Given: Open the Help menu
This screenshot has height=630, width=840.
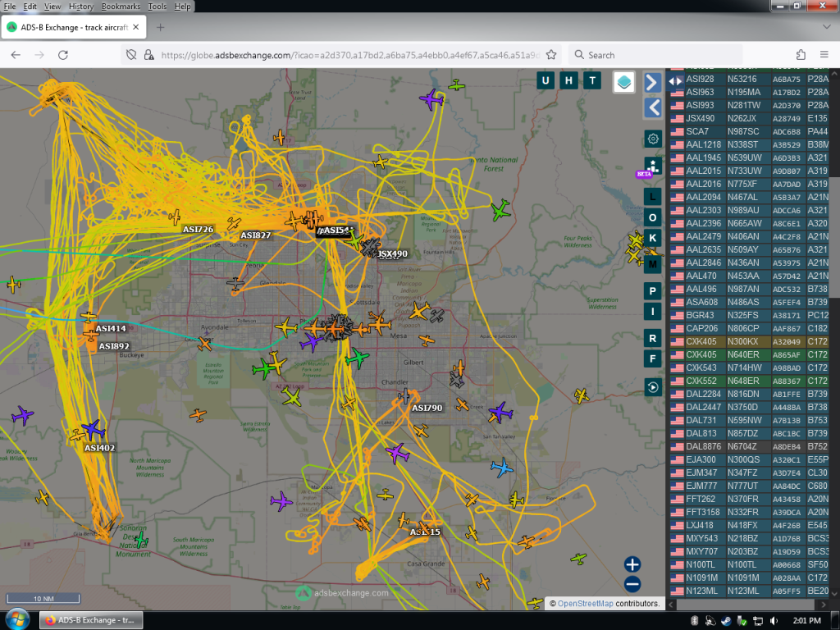Looking at the screenshot, I should (x=182, y=7).
